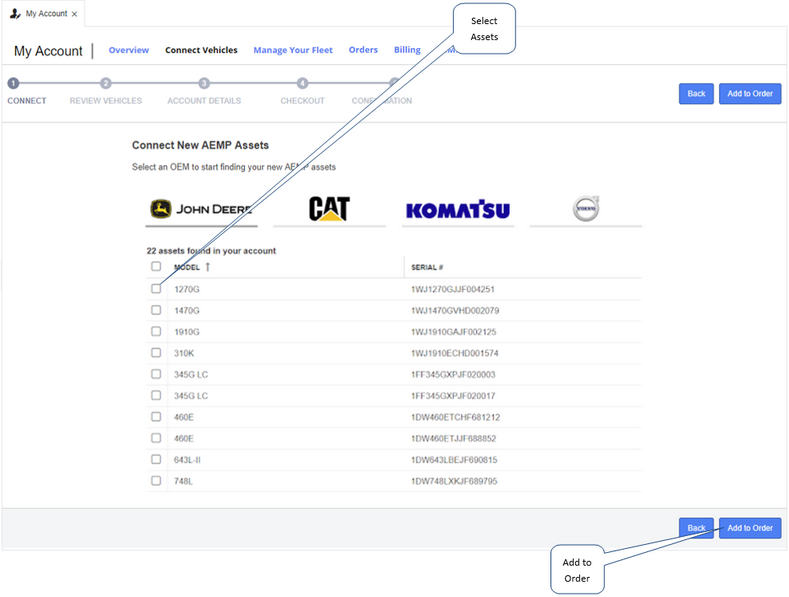This screenshot has height=597, width=789.
Task: Check the 1910G asset checkbox
Action: coord(156,331)
